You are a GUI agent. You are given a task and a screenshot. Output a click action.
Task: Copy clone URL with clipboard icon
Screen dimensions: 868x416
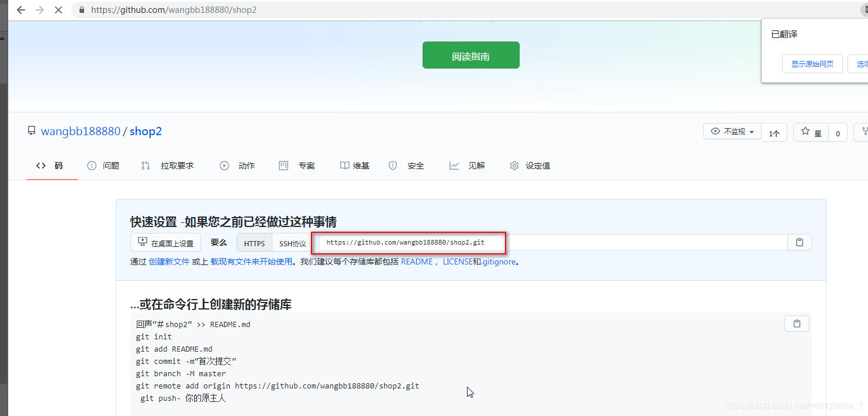click(800, 242)
